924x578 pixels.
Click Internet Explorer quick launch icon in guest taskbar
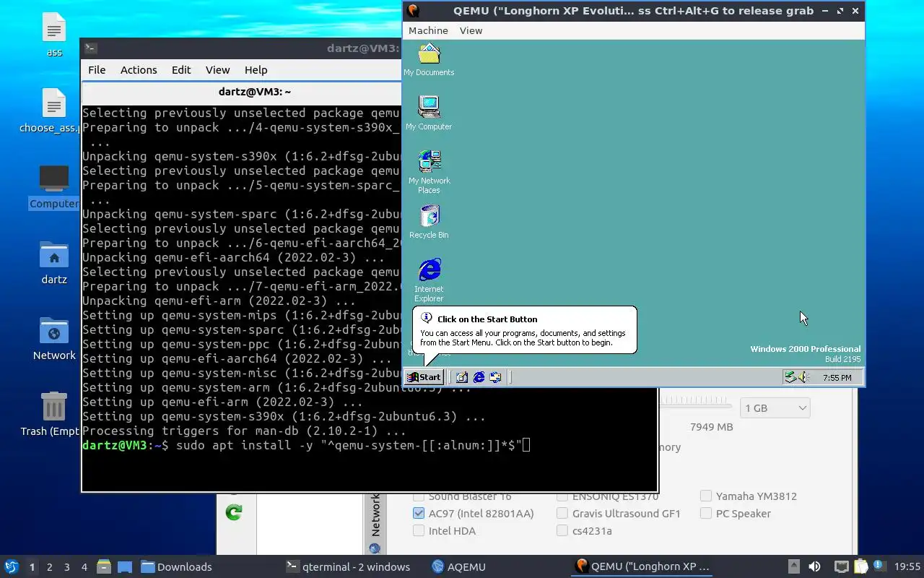(479, 377)
